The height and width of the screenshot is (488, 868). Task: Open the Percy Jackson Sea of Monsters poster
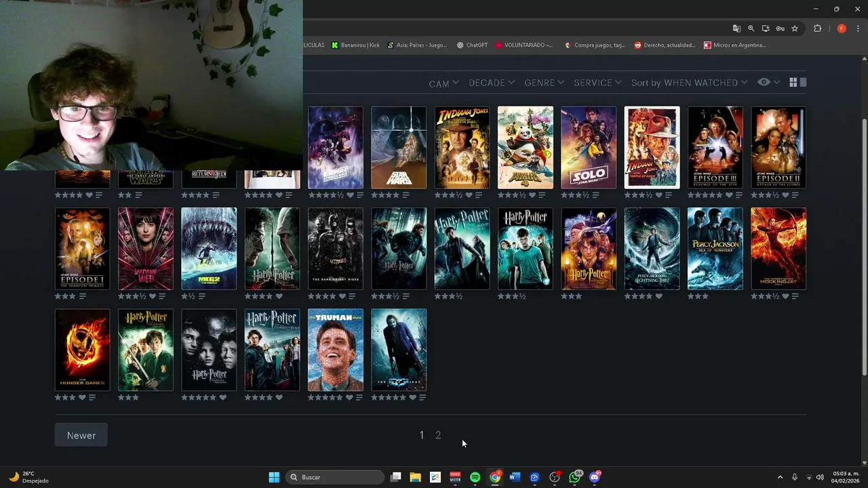click(x=715, y=249)
